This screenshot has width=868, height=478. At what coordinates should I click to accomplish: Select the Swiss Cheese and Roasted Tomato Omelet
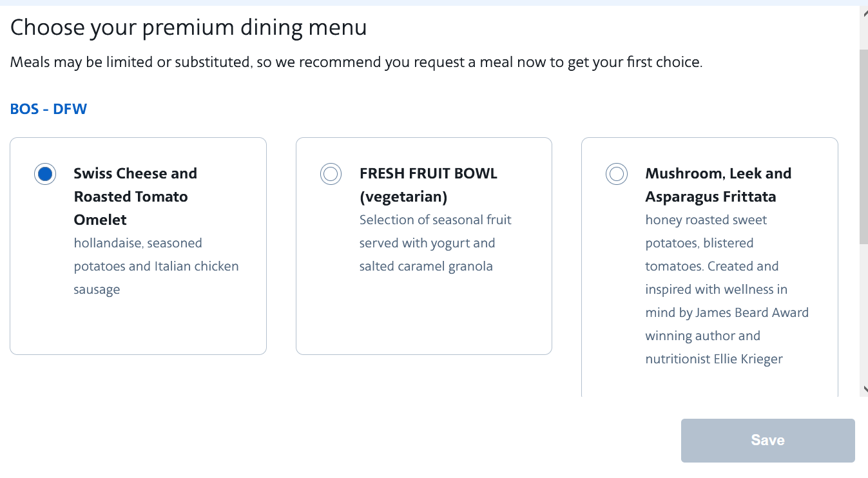click(45, 174)
